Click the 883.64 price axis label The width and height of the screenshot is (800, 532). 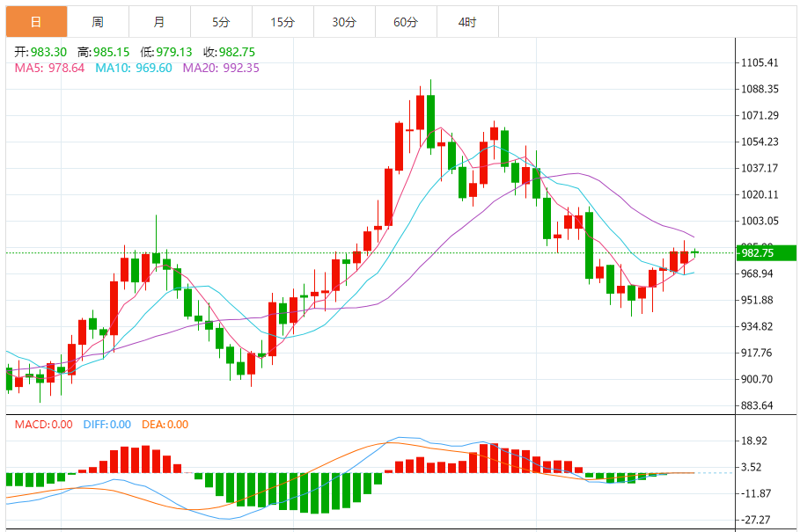point(757,405)
